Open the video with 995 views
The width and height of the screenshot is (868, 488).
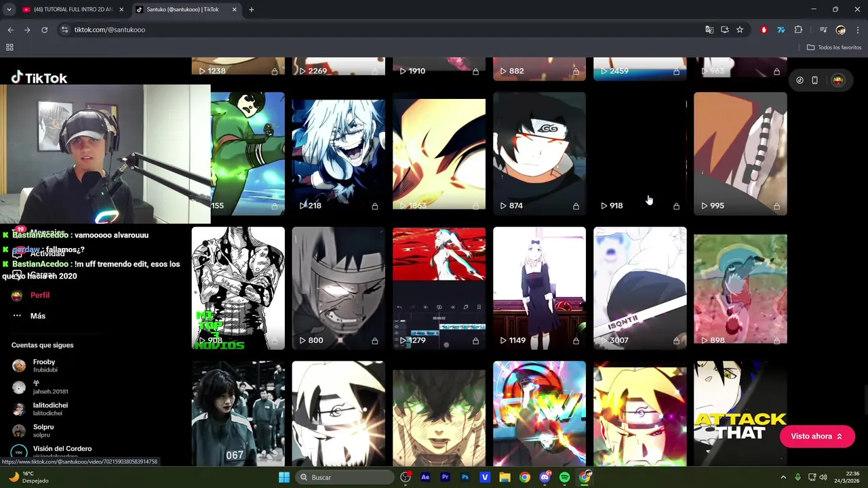coord(740,154)
